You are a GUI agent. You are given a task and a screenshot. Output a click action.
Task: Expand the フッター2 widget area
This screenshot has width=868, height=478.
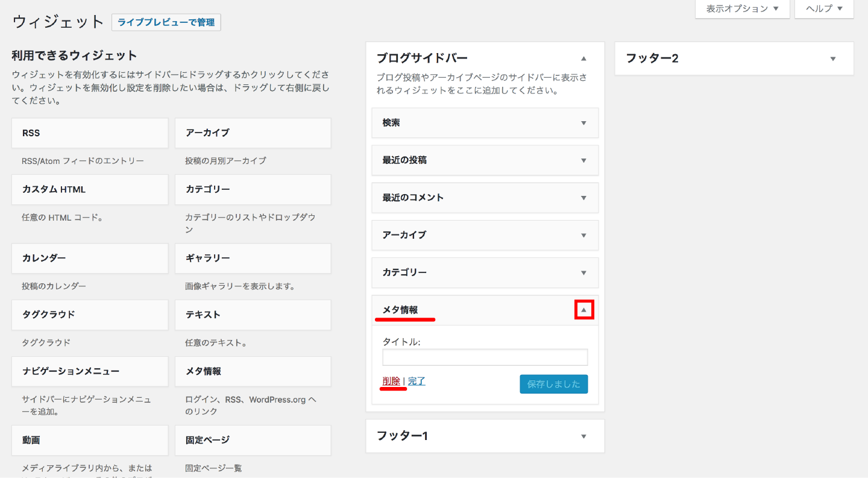pyautogui.click(x=832, y=58)
